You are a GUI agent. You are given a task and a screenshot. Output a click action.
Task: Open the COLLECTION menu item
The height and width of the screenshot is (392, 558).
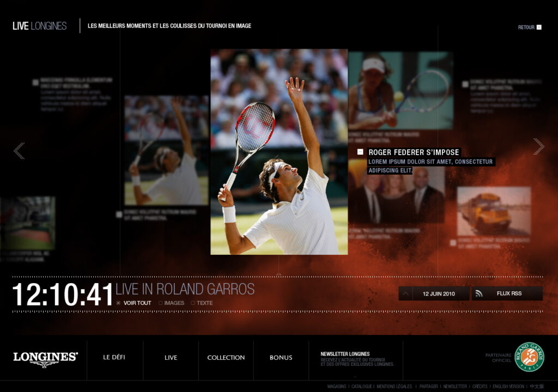[226, 358]
